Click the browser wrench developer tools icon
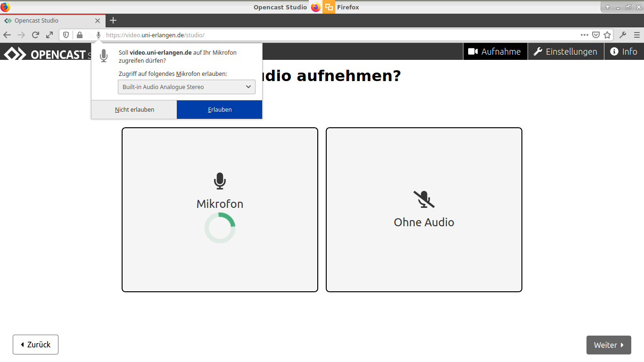This screenshot has height=362, width=644. point(623,35)
